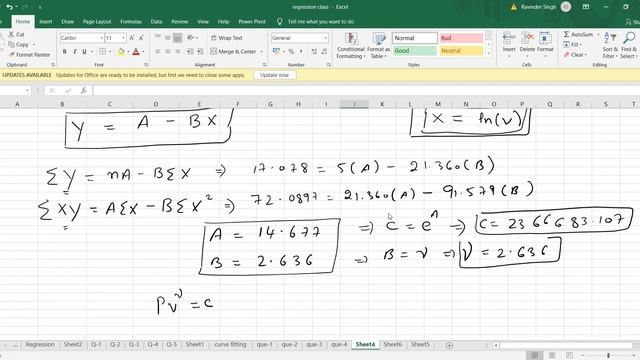This screenshot has width=640, height=360.
Task: Switch to the Home ribbon tab
Action: pos(22,22)
